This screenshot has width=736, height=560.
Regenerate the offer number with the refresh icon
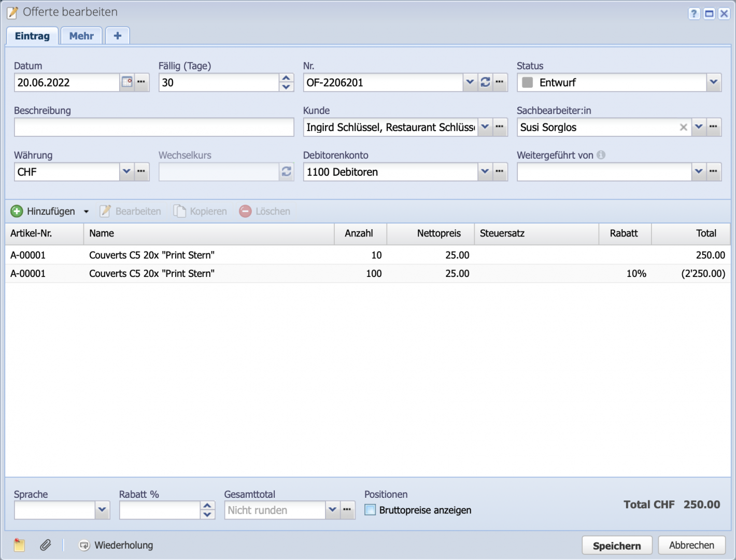[x=485, y=82]
